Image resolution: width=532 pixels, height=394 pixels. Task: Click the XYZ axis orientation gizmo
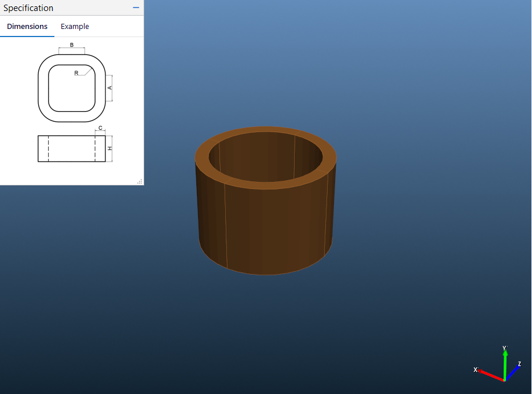pyautogui.click(x=498, y=364)
